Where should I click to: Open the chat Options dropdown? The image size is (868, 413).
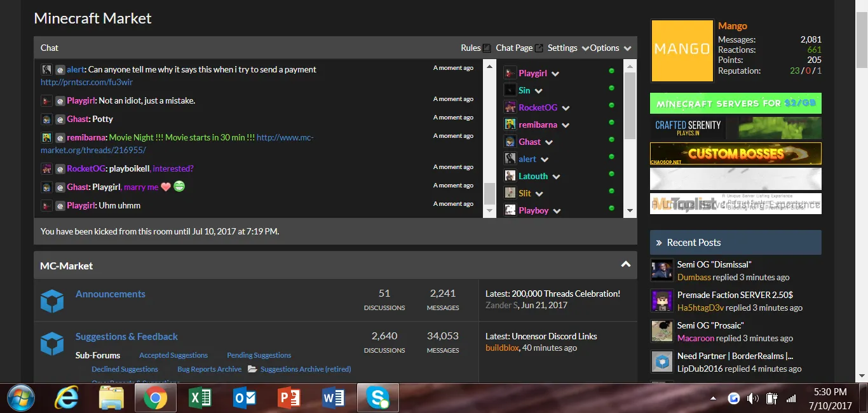tap(611, 48)
